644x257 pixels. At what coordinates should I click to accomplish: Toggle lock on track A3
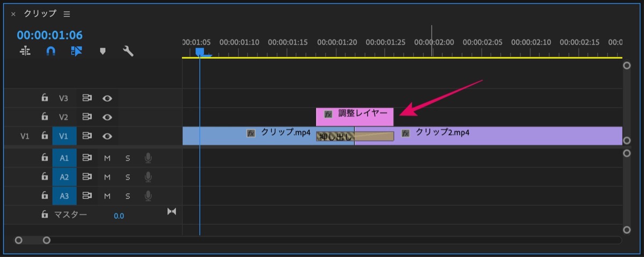[45, 196]
